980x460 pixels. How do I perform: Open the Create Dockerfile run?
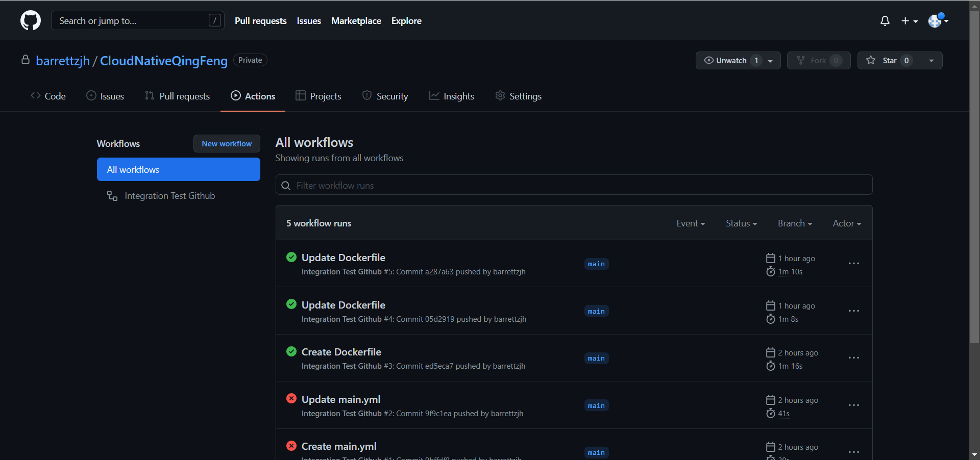pyautogui.click(x=341, y=352)
